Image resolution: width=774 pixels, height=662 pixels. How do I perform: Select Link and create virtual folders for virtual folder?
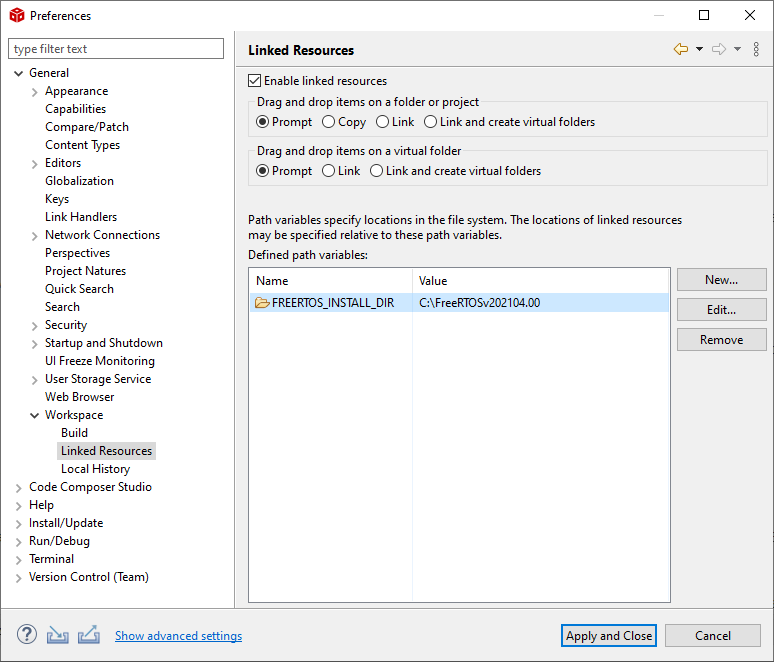[377, 171]
